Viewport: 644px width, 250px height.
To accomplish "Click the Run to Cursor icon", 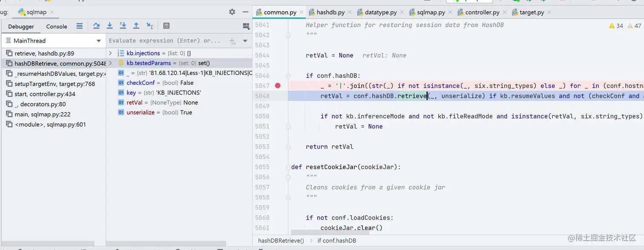I will tap(149, 26).
